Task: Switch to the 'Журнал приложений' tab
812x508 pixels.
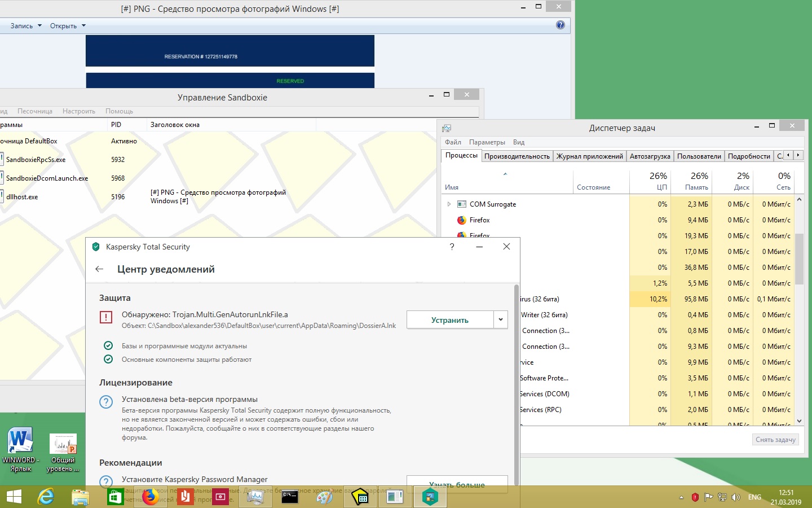Action: [x=590, y=156]
